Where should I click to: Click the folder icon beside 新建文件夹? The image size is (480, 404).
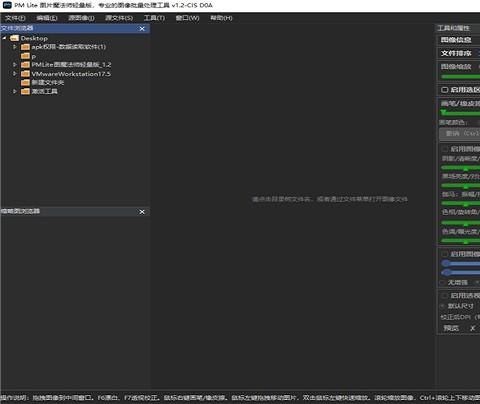coord(25,82)
